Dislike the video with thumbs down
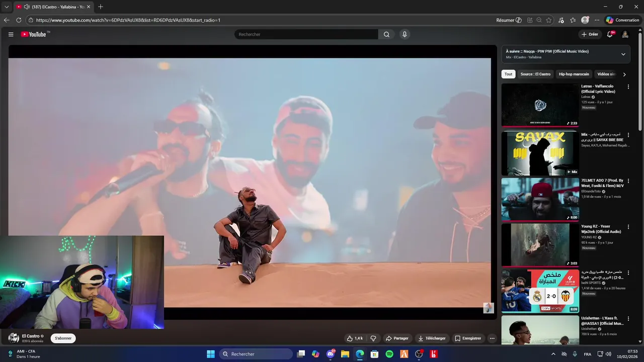Viewport: 644px width, 362px height. coord(373,338)
